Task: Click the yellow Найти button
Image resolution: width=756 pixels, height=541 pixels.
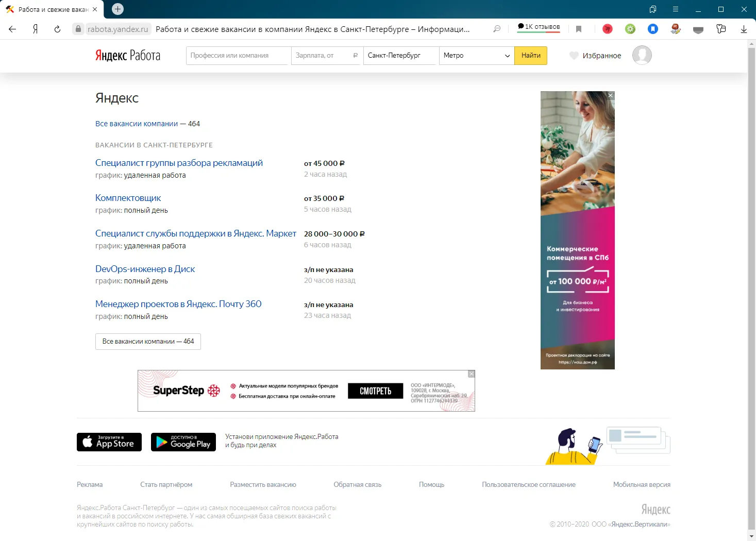Action: click(x=531, y=56)
